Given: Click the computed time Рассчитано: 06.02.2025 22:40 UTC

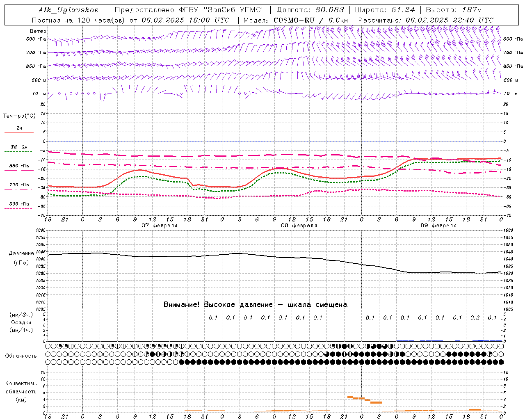Looking at the screenshot, I should [x=426, y=20].
